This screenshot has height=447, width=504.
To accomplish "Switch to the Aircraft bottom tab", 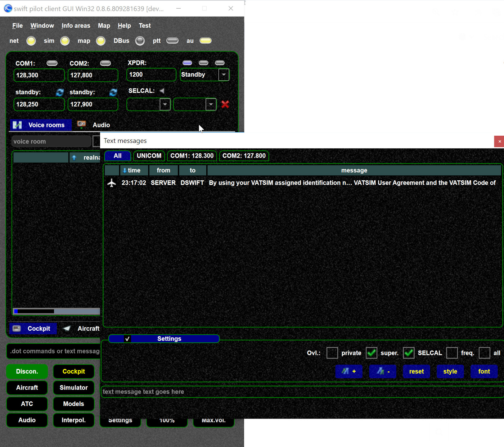I will (81, 329).
